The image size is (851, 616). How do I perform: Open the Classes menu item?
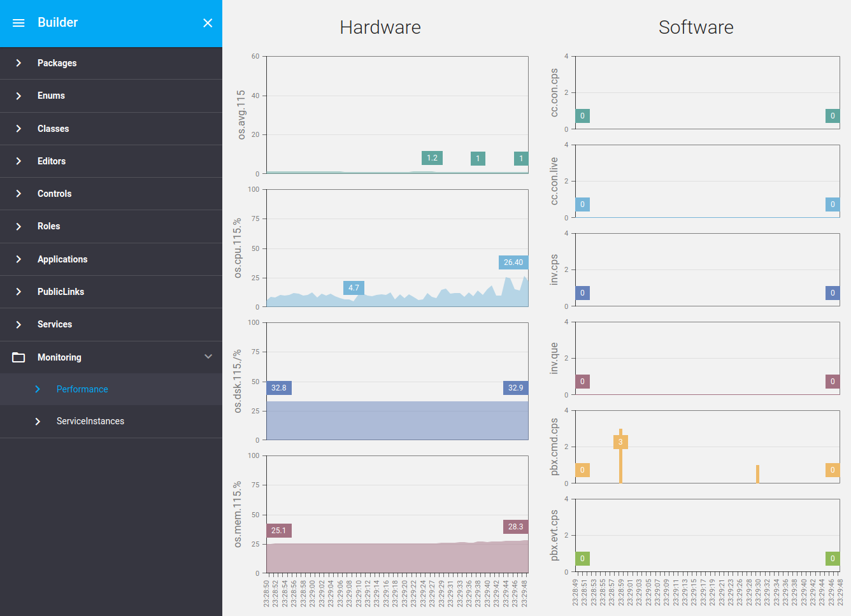pyautogui.click(x=111, y=129)
